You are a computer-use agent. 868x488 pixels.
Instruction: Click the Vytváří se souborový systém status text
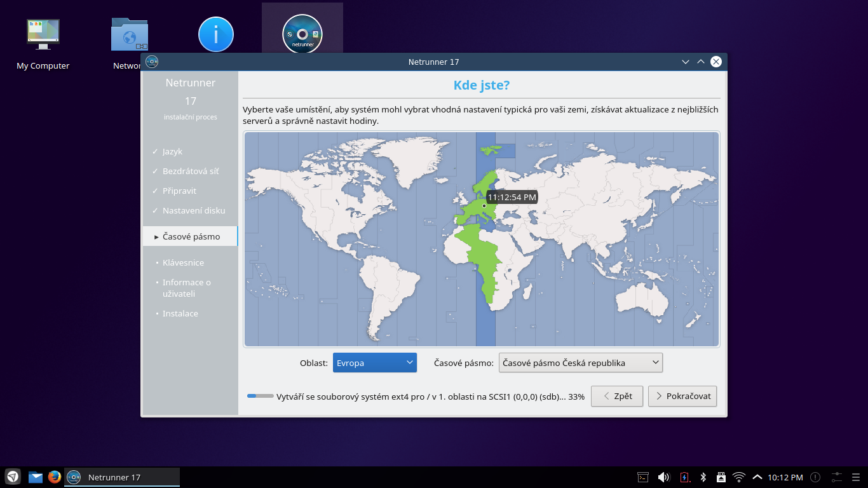(430, 396)
